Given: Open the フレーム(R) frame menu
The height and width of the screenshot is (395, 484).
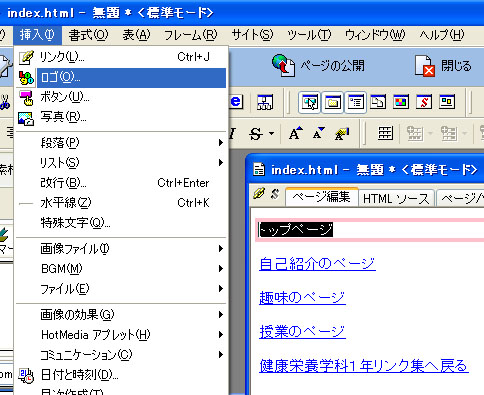Looking at the screenshot, I should pyautogui.click(x=191, y=35).
